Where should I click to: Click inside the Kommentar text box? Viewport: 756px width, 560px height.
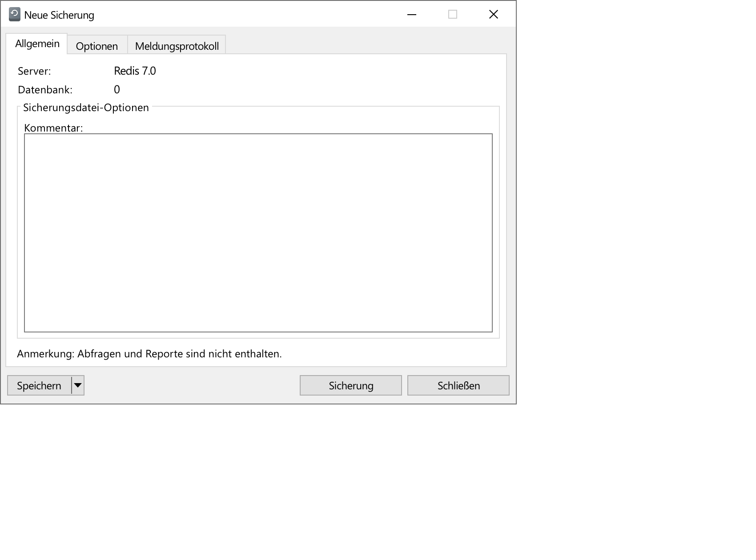click(x=258, y=233)
